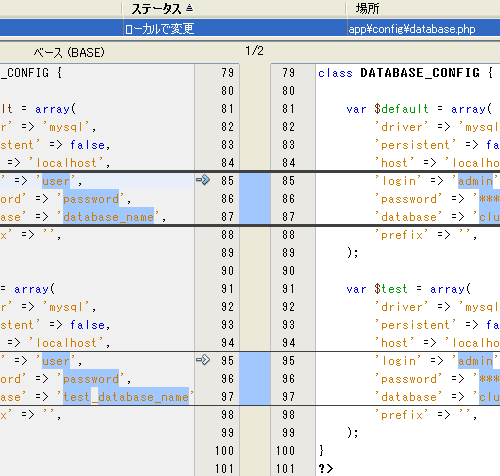Click 'persistent' on right pane line 93

click(x=416, y=325)
